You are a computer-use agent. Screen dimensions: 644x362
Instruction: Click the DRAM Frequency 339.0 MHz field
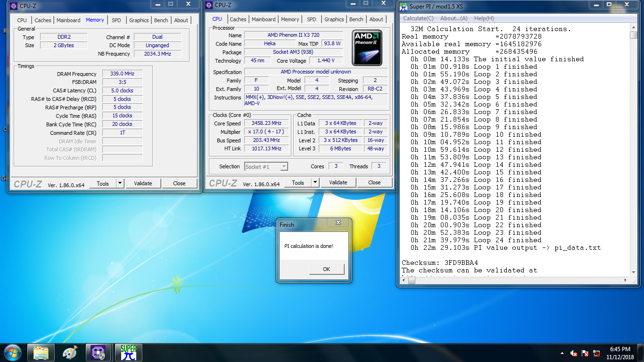pos(122,74)
